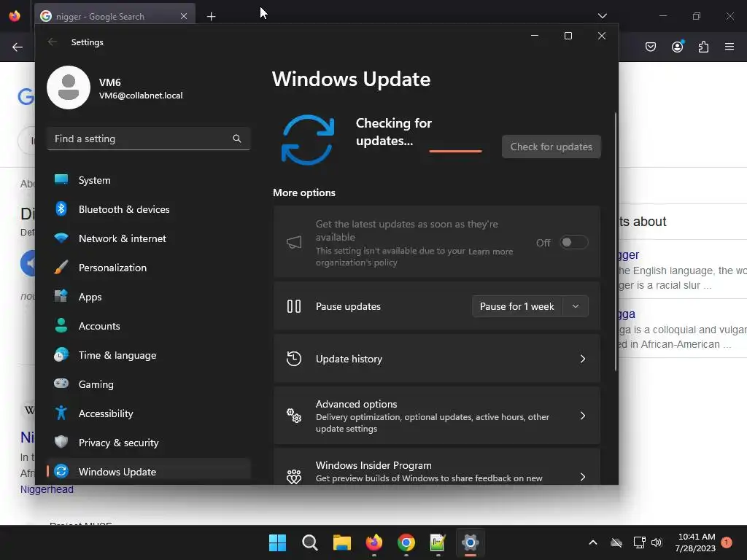Open File Explorer from taskbar

tap(341, 542)
